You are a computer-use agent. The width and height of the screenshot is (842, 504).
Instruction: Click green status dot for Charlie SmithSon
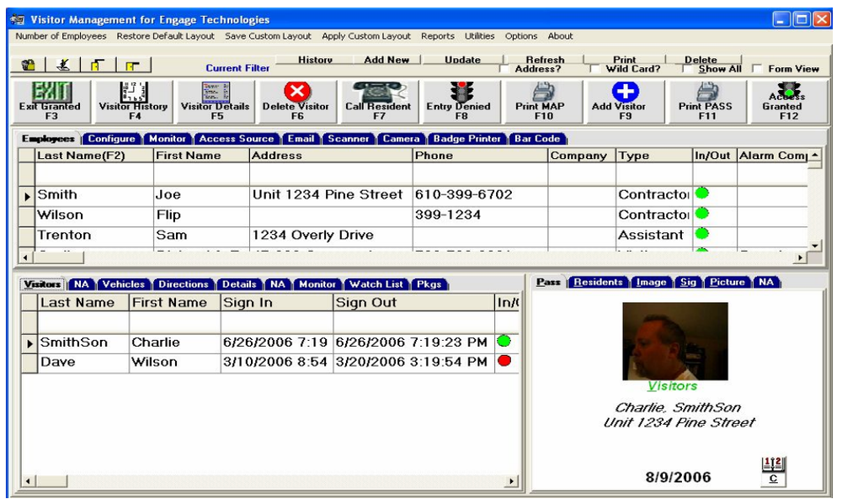[x=504, y=341]
